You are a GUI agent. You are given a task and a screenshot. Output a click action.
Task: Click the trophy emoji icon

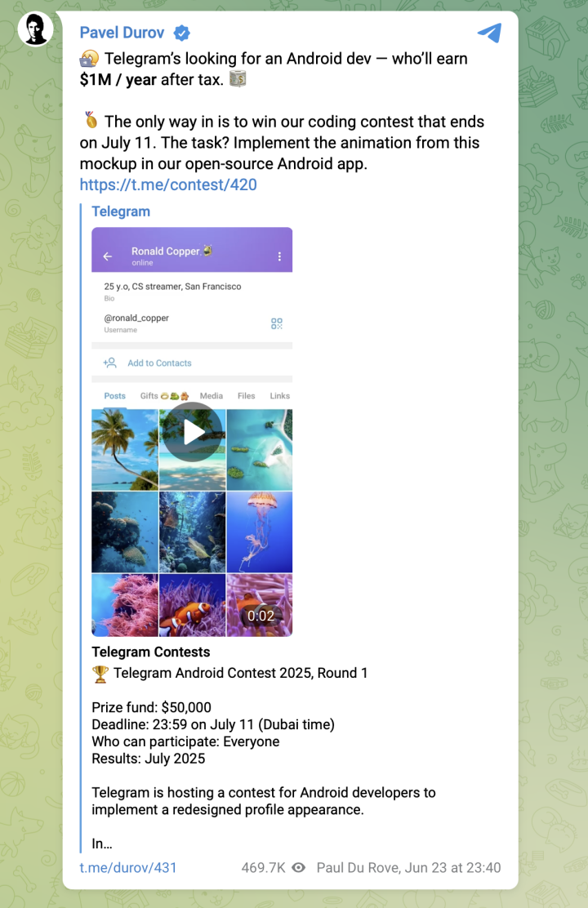100,674
